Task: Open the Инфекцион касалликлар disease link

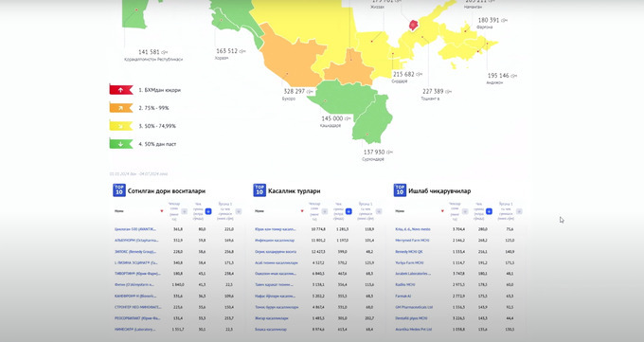Action: point(275,240)
